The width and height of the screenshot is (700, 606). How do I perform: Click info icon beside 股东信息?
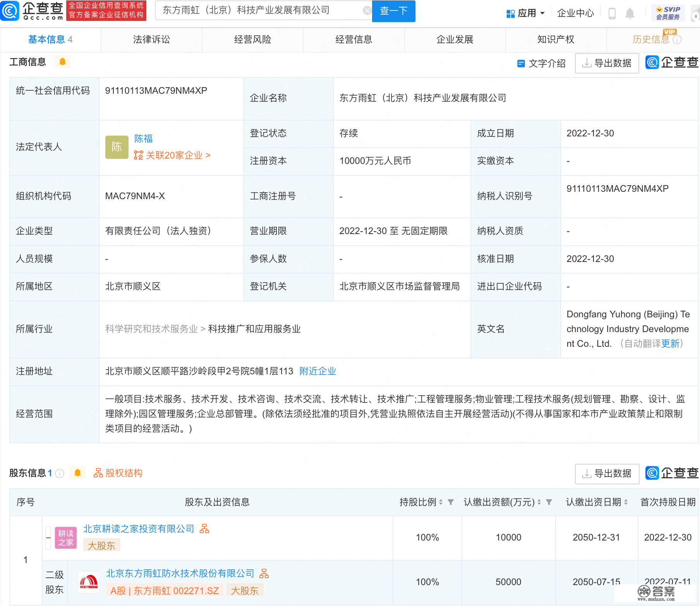coord(60,473)
